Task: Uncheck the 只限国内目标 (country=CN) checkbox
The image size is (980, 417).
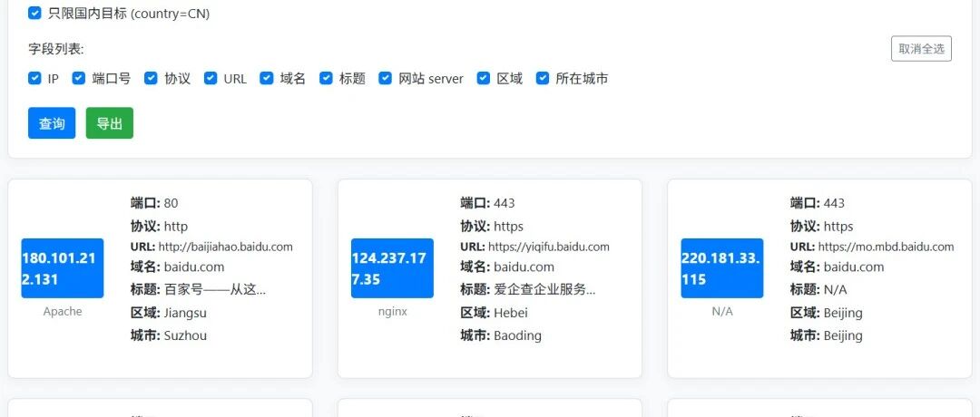Action: click(x=35, y=13)
